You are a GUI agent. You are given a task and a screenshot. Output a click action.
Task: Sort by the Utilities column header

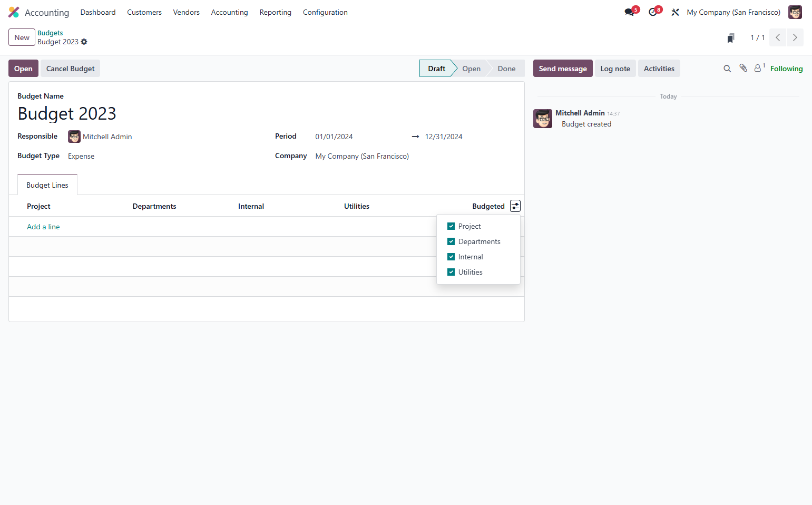point(357,206)
